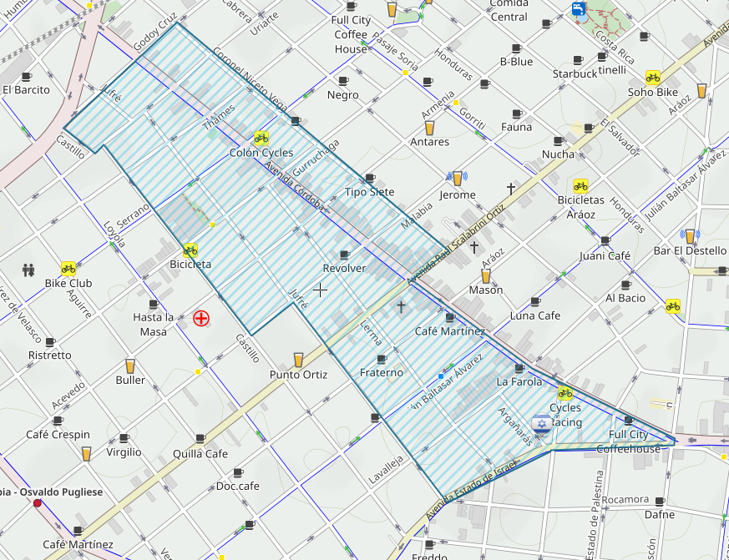The image size is (729, 560).
Task: Click the Lavalleja street label
Action: (x=386, y=470)
